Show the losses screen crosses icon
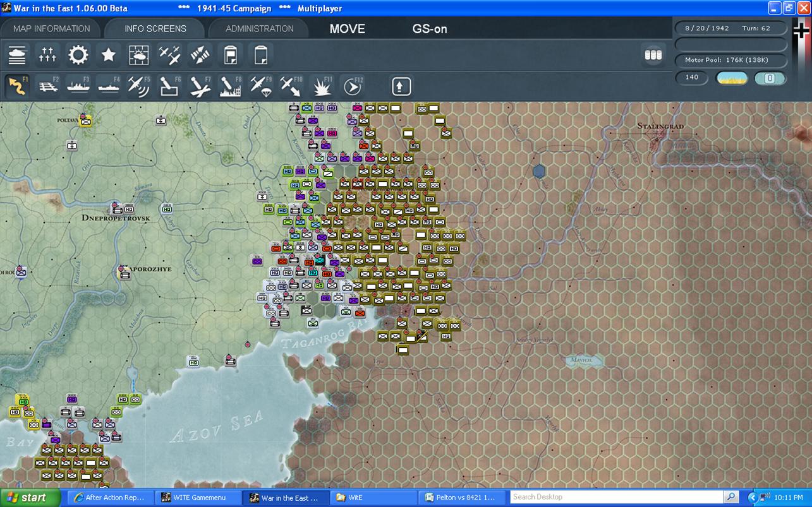 47,55
